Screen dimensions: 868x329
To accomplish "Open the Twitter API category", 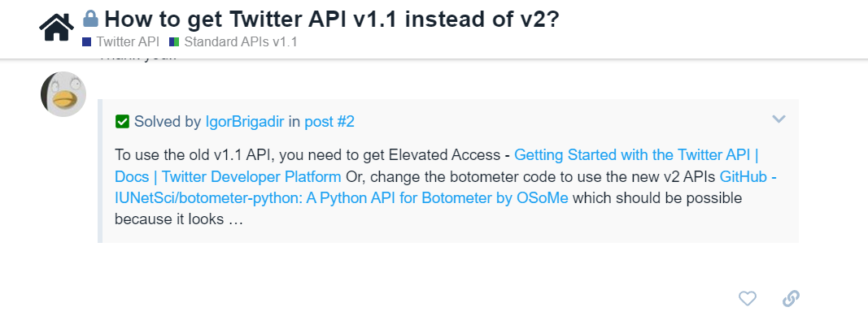I will [128, 41].
